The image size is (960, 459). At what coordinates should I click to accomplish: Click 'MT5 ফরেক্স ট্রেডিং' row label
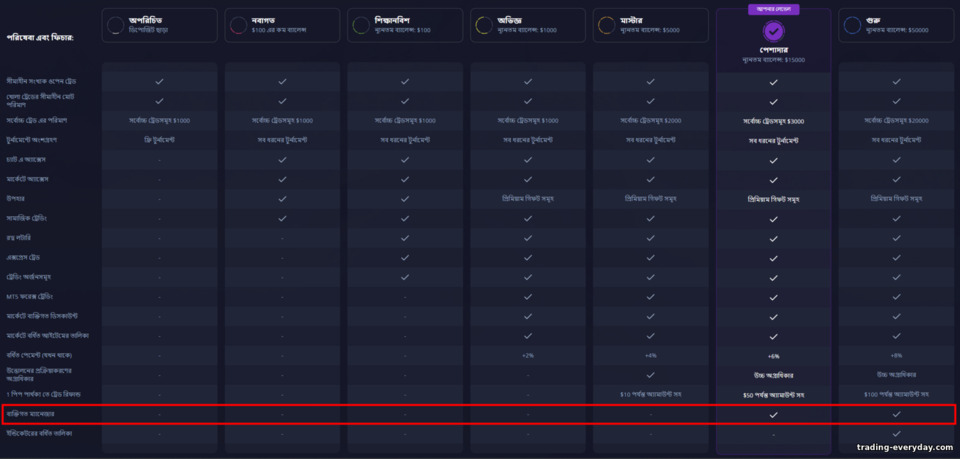click(30, 297)
